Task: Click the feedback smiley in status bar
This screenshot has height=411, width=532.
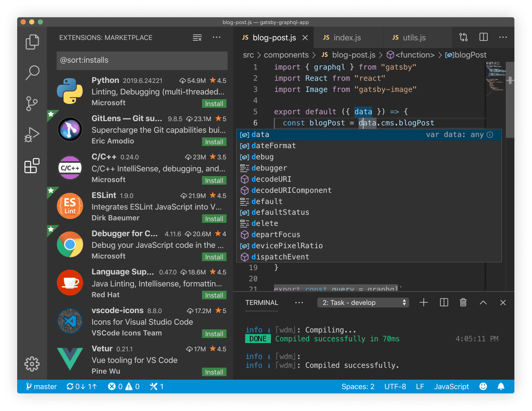Action: 483,386
